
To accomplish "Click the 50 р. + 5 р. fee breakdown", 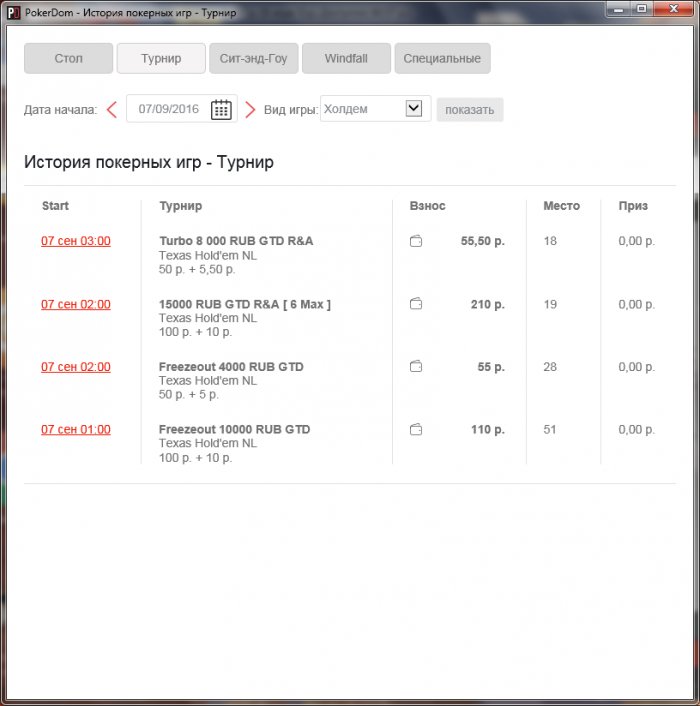I will pos(189,394).
